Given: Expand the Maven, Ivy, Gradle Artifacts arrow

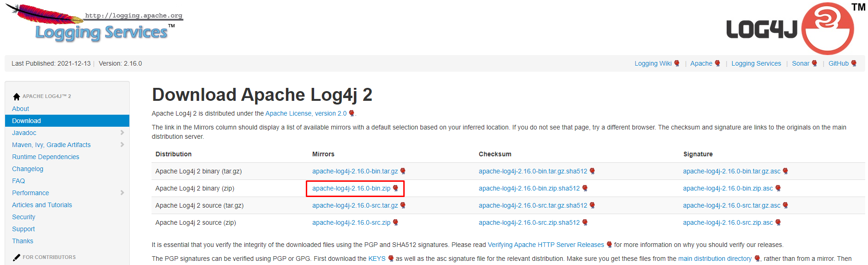Looking at the screenshot, I should [122, 145].
